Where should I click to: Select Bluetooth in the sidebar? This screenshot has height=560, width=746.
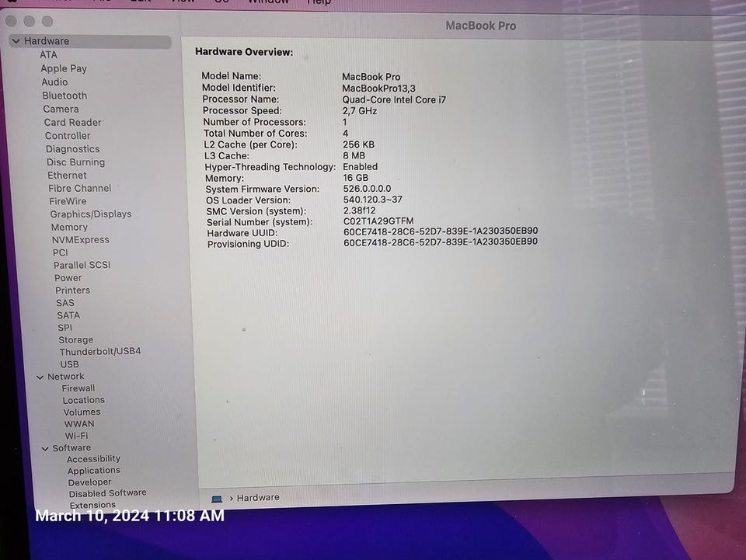point(64,96)
